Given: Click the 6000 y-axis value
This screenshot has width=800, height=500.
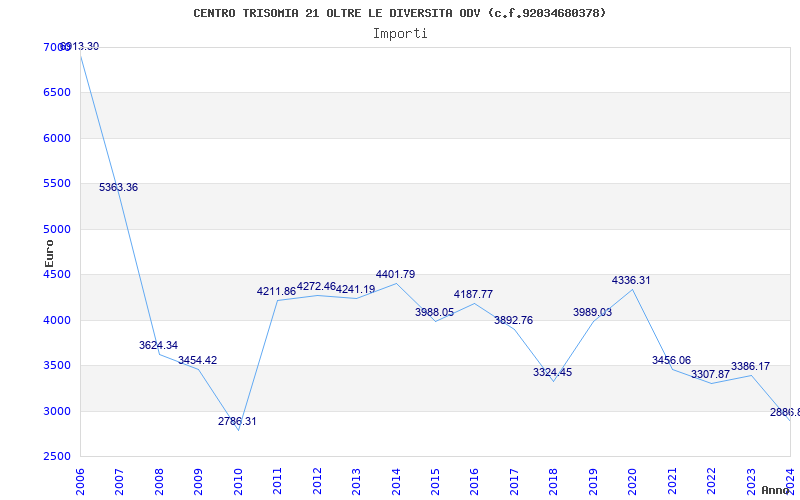Looking at the screenshot, I should 57,138.
